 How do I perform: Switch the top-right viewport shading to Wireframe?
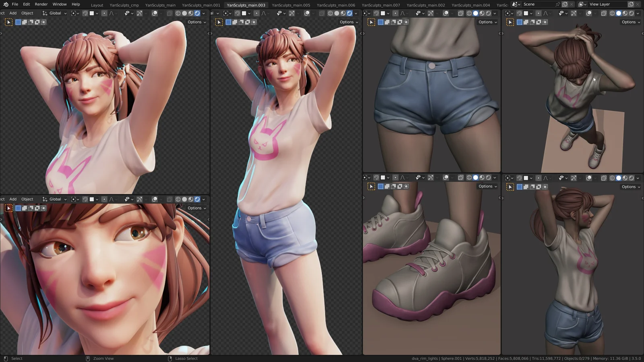[611, 13]
